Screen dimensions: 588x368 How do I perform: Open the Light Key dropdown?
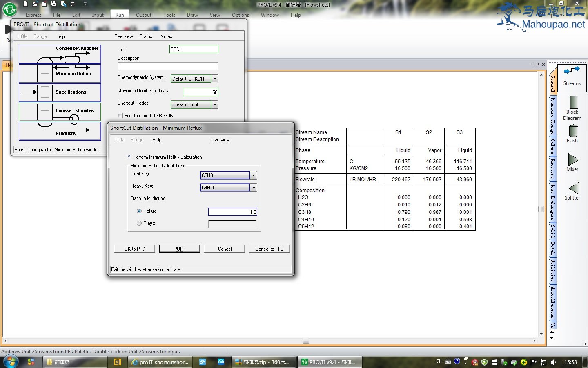tap(254, 175)
